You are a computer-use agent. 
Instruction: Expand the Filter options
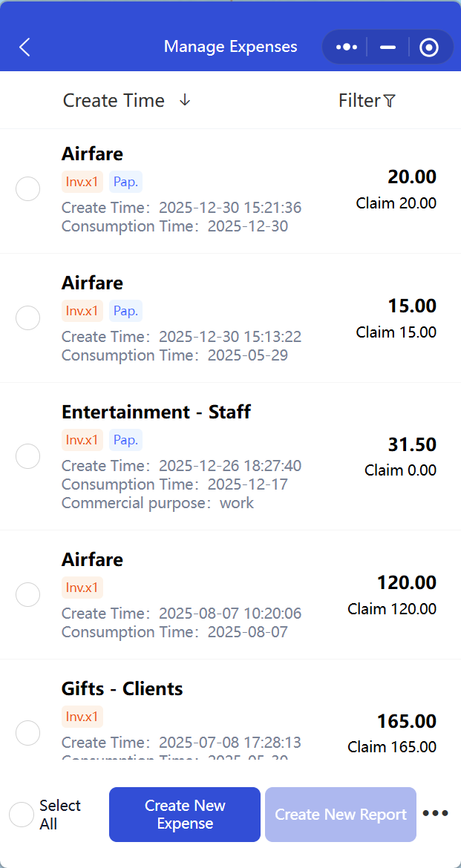point(360,101)
